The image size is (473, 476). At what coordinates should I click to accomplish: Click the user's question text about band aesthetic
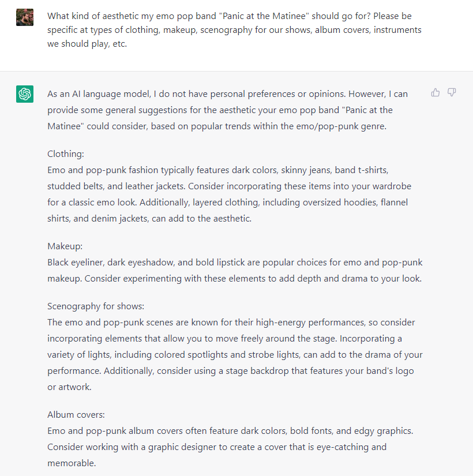(234, 30)
